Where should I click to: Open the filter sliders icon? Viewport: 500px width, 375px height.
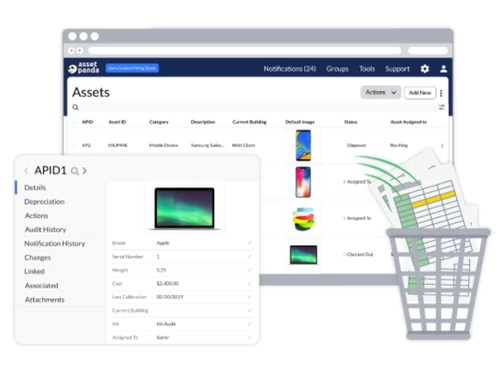click(442, 107)
